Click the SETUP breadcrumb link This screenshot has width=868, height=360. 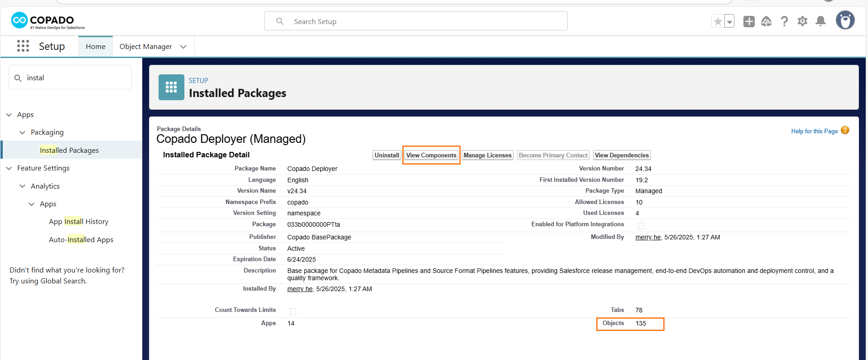click(x=198, y=80)
